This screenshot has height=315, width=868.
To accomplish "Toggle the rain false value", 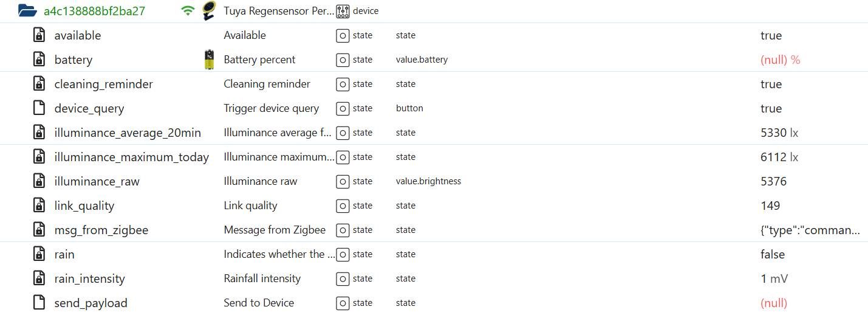I will 772,254.
